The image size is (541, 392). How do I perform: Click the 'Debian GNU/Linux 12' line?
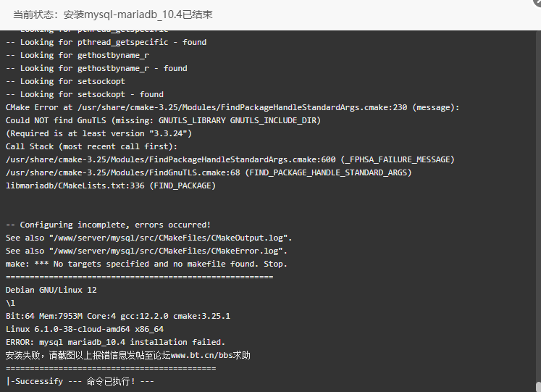pos(51,290)
